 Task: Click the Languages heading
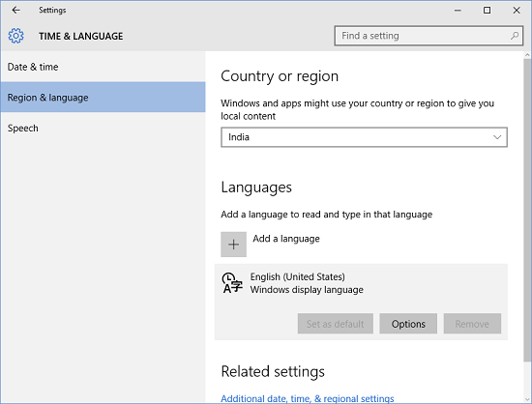pyautogui.click(x=256, y=188)
